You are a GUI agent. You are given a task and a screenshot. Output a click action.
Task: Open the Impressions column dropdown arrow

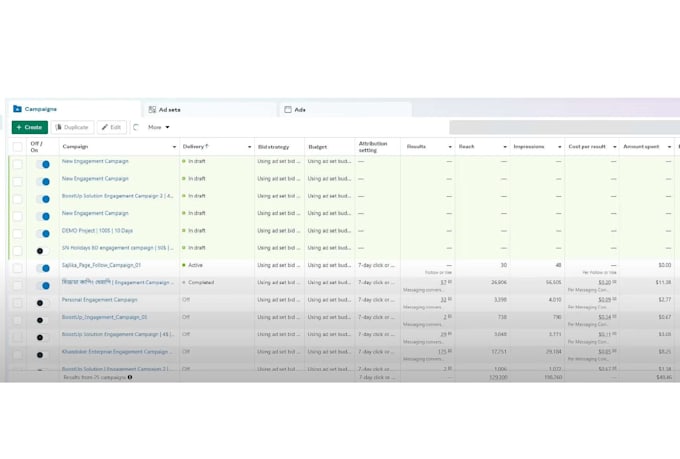tap(559, 147)
